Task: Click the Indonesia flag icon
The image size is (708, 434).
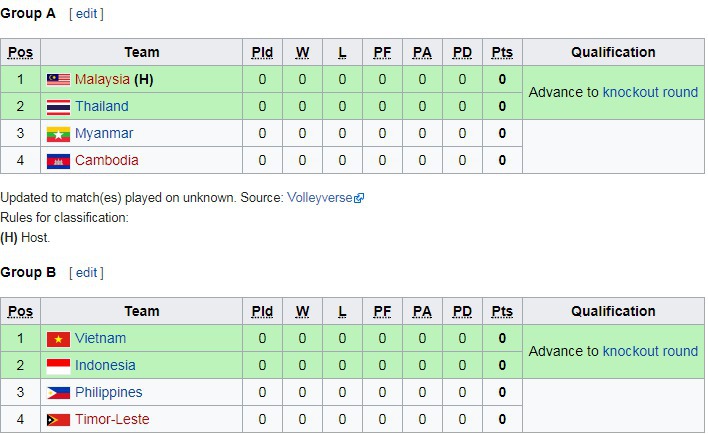Action: 58,366
